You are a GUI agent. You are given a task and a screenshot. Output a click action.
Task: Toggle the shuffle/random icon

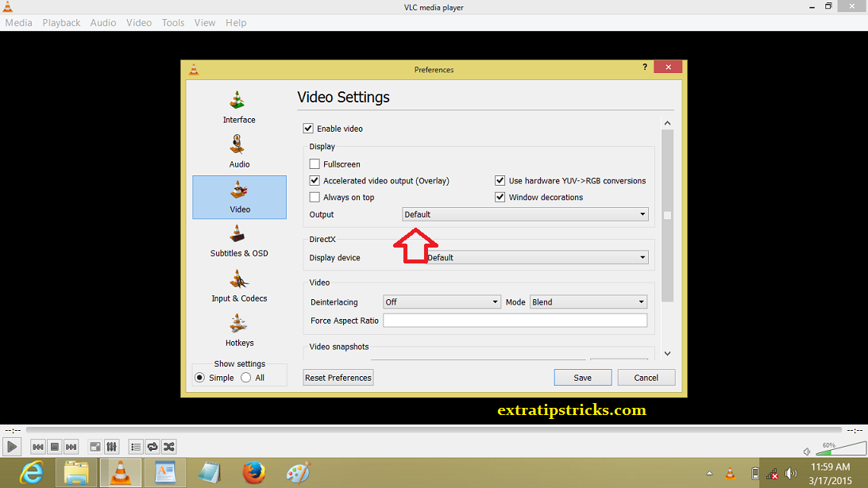(169, 447)
